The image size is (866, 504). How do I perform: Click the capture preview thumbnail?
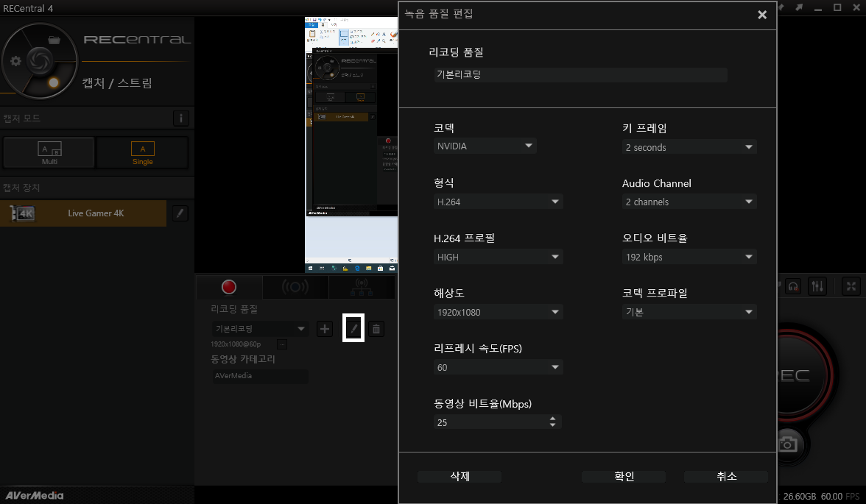click(351, 145)
